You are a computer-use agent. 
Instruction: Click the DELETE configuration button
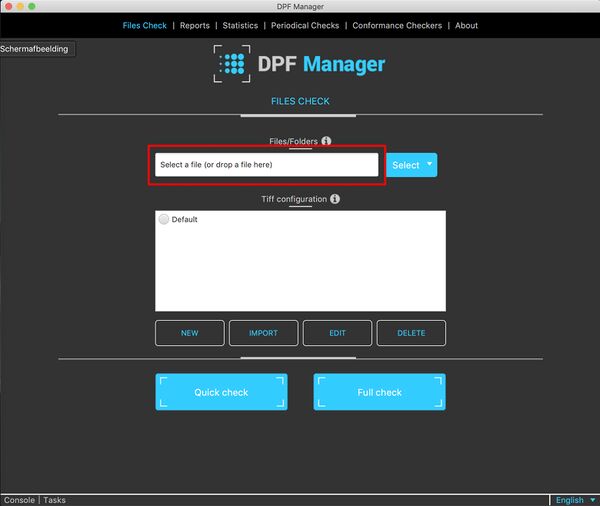(x=411, y=333)
